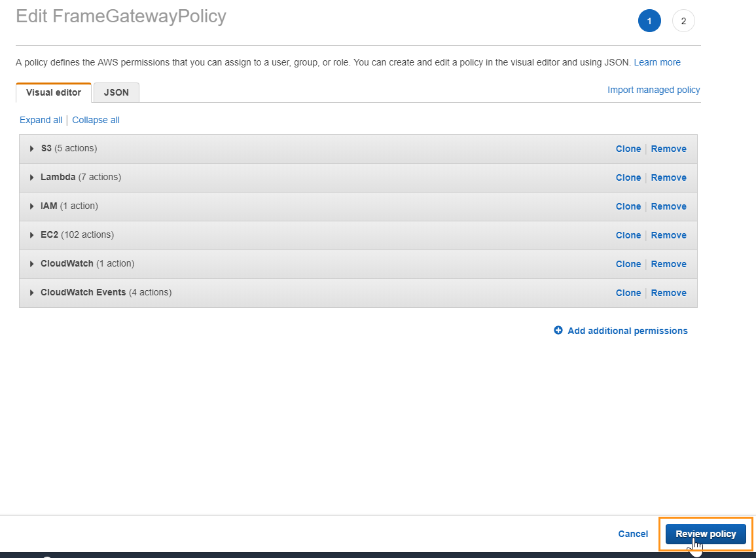
Task: Expand the IAM (1 action) section
Action: [x=31, y=206]
